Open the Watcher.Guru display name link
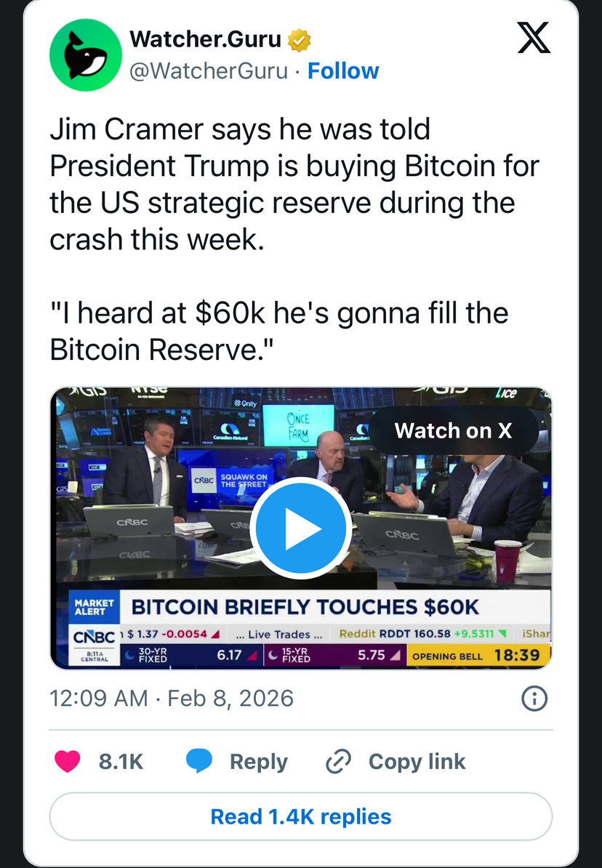Viewport: 602px width, 868px height. coord(205,39)
